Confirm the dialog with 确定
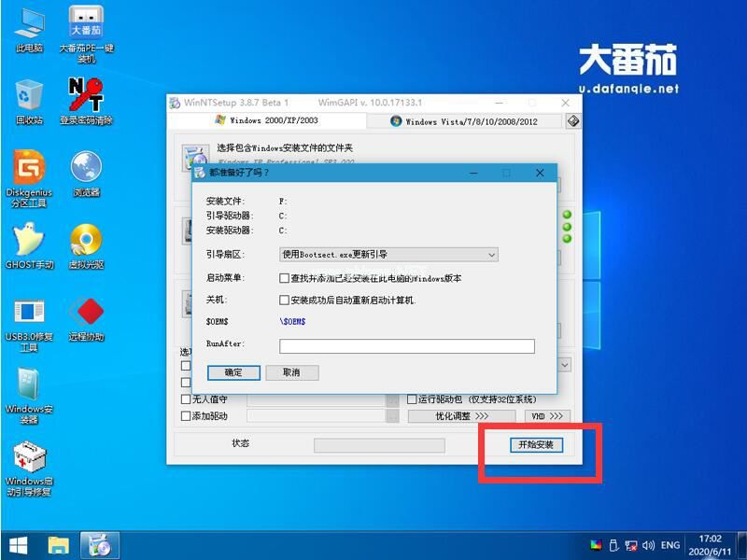The width and height of the screenshot is (747, 560). pyautogui.click(x=232, y=372)
